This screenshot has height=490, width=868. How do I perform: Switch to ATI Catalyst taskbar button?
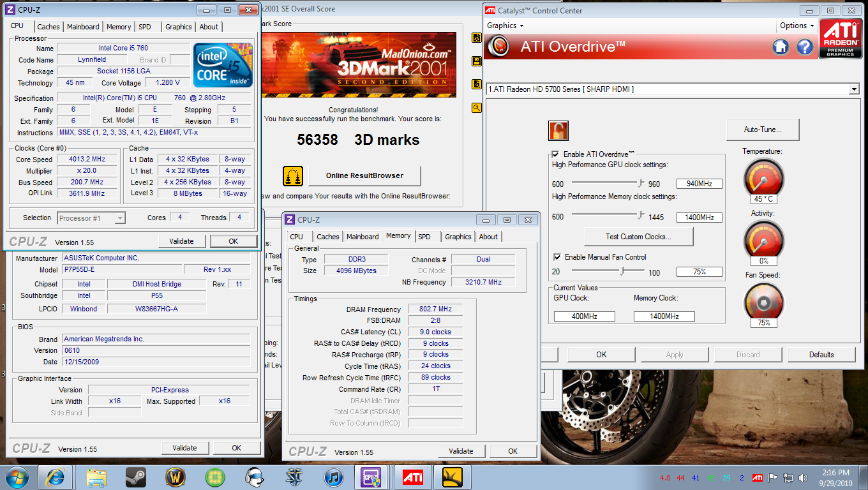pos(412,477)
